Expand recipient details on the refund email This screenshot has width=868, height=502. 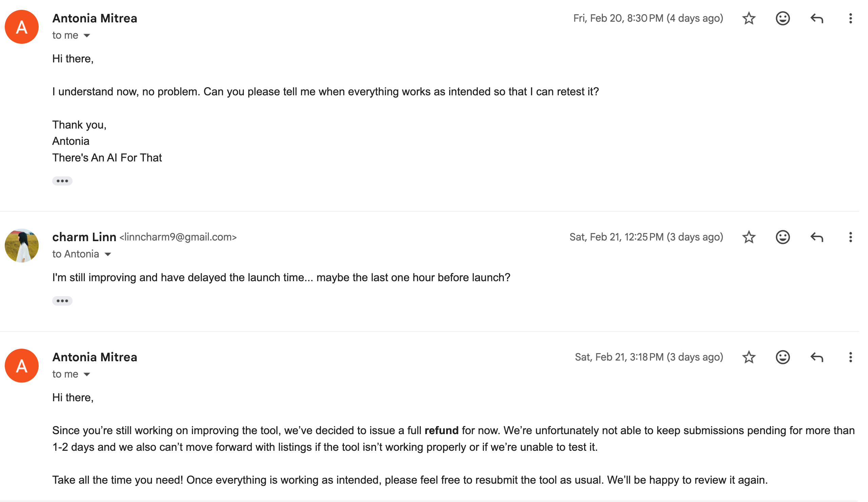click(87, 374)
